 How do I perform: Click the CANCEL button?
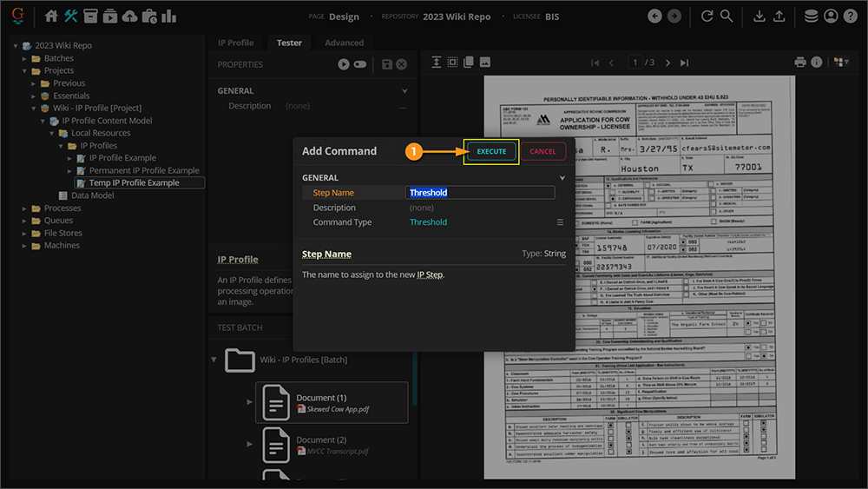pos(542,151)
